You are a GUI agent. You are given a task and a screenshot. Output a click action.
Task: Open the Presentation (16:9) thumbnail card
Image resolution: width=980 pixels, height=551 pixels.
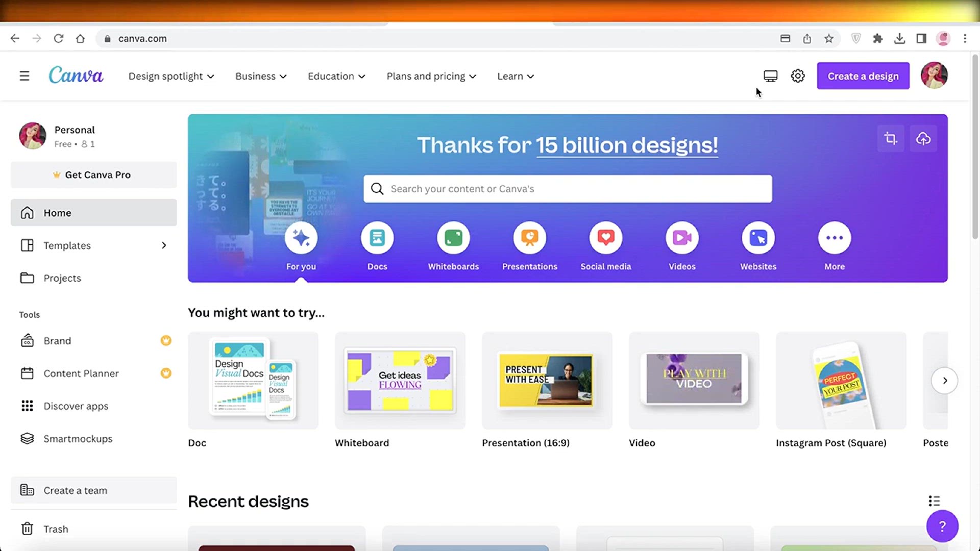click(x=547, y=381)
